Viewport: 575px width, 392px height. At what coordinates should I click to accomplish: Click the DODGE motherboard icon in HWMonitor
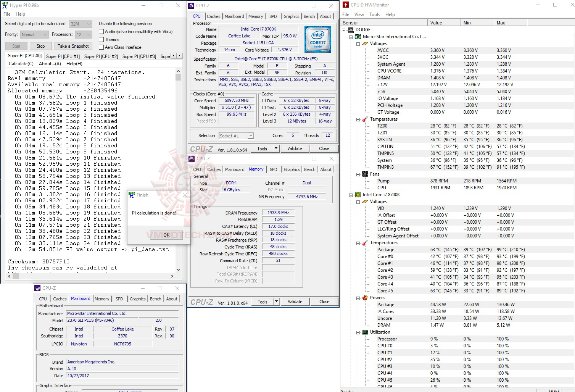coord(351,29)
